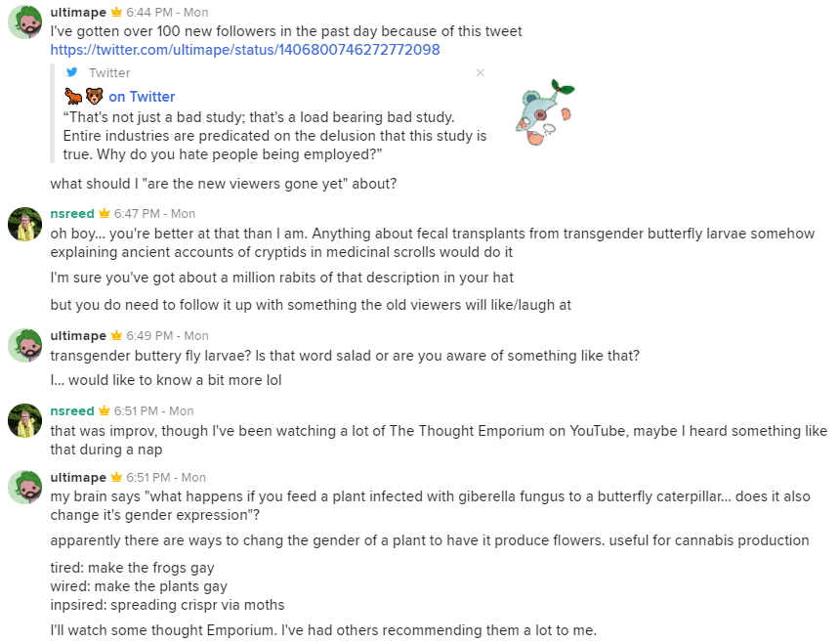Click nsreed's avatar on the 6:51 PM message
Viewport: 840px width, 643px height.
[x=24, y=421]
